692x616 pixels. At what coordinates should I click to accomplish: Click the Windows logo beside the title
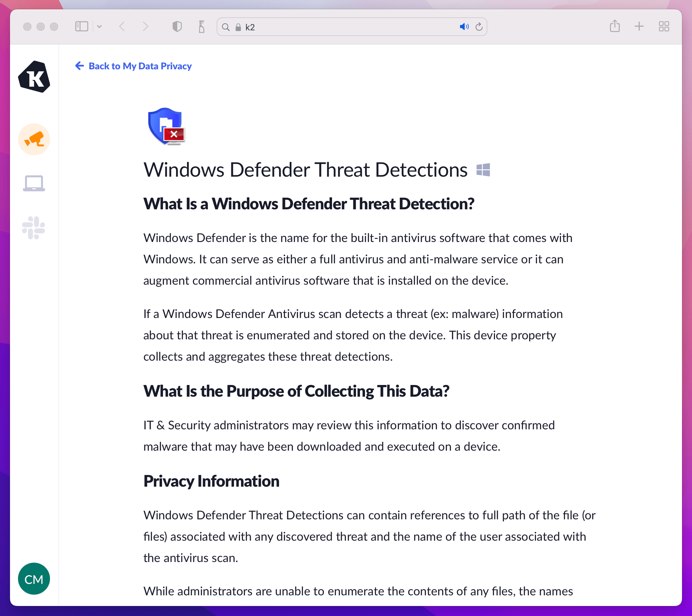click(483, 170)
